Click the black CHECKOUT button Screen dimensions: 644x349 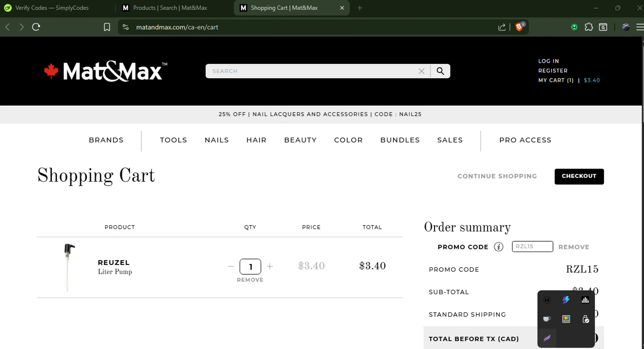pos(579,176)
